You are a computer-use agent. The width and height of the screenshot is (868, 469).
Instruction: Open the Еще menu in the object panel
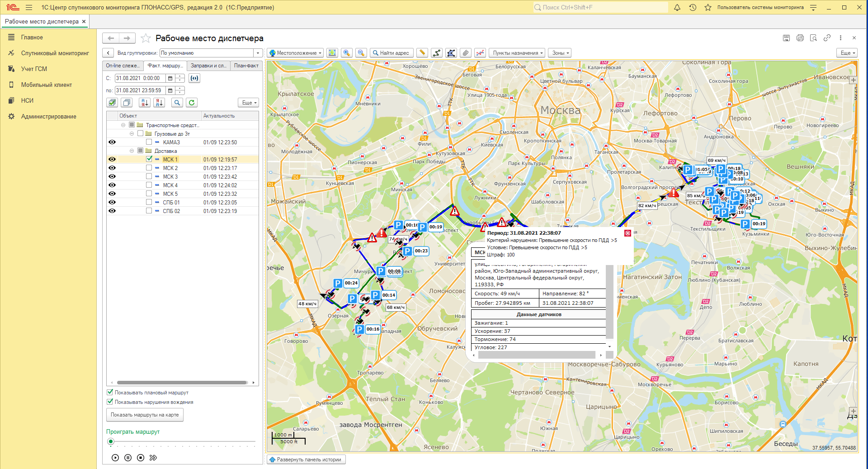248,103
